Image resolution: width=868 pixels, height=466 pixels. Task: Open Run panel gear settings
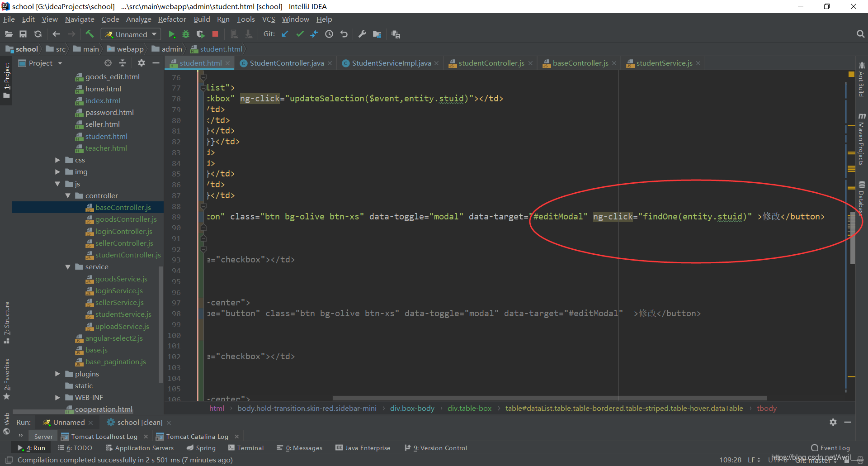click(x=833, y=422)
